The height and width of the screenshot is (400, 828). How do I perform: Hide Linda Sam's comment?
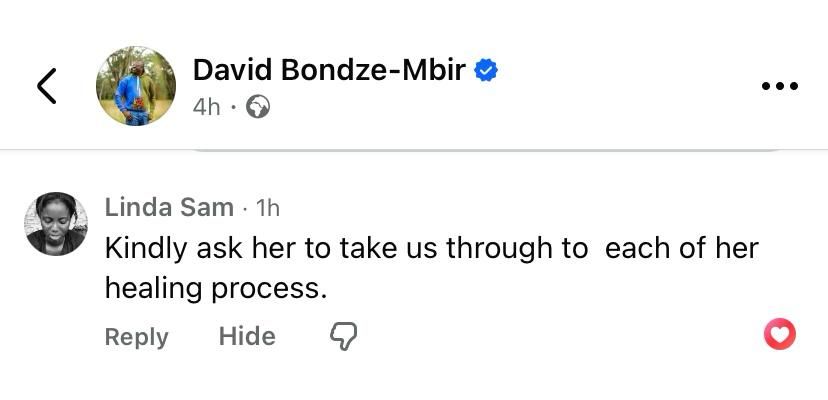click(247, 336)
